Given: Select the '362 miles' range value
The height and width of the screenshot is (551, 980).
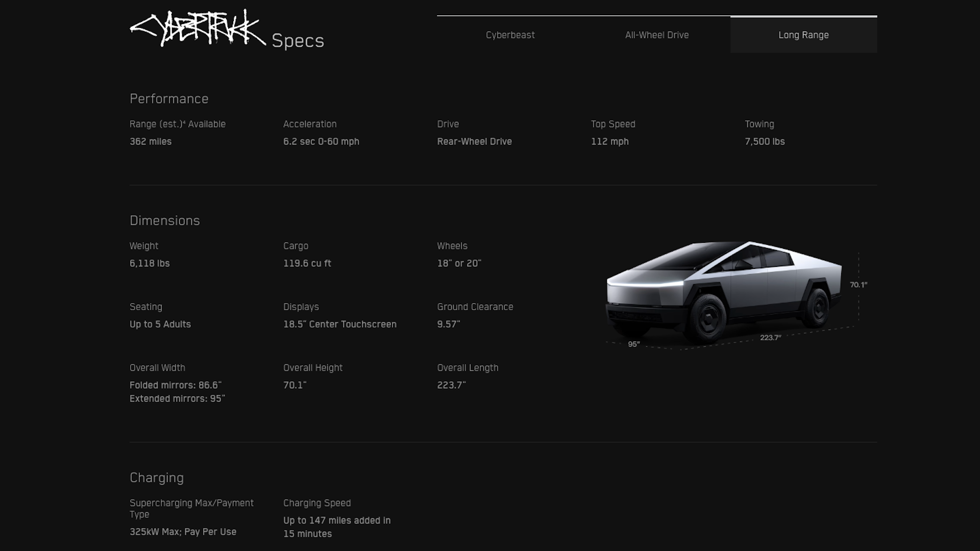Looking at the screenshot, I should [x=151, y=141].
